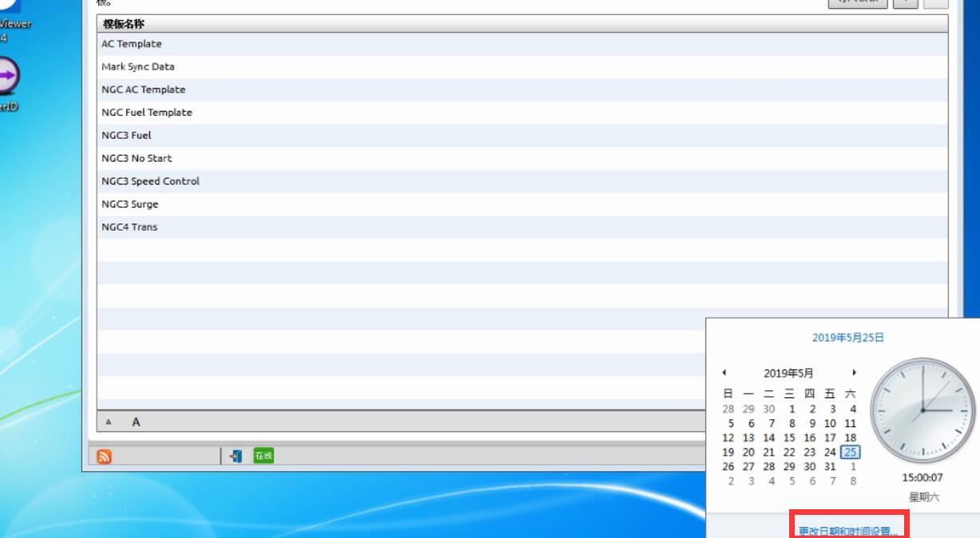The width and height of the screenshot is (980, 538).
Task: Click the green 在线 status indicator
Action: coord(264,456)
